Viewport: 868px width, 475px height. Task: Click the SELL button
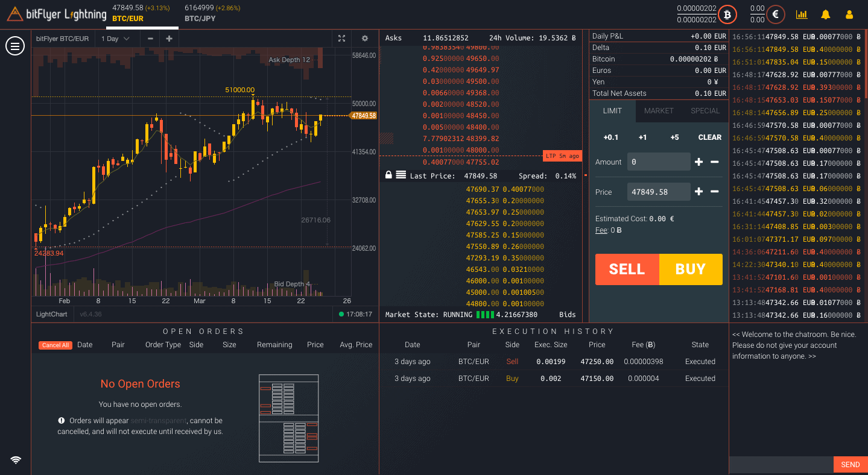(x=627, y=269)
